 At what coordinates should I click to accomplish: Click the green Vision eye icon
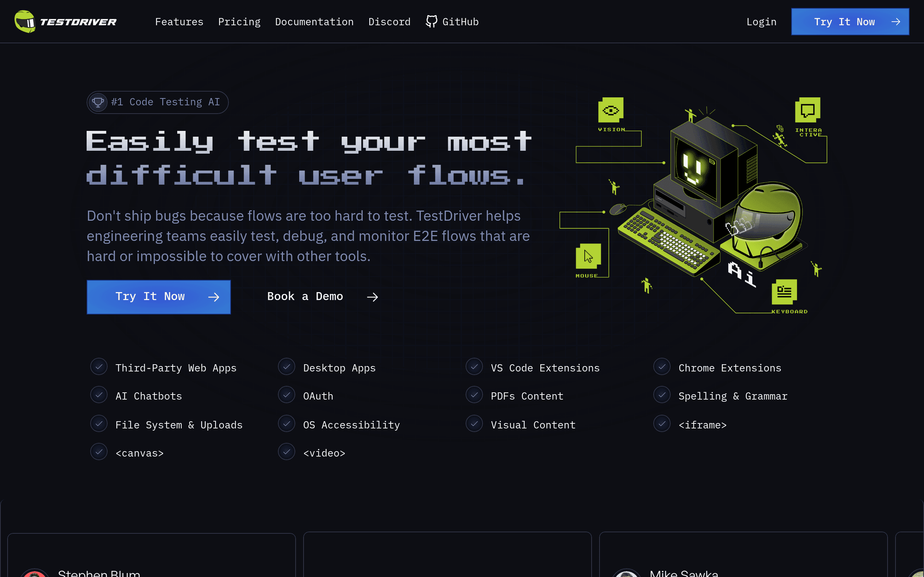(611, 110)
